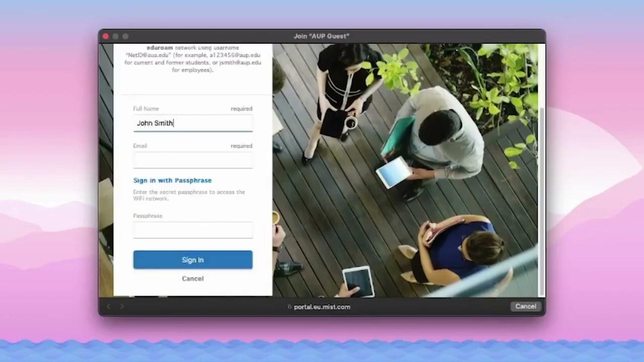
Task: Click the Cancel link under Sign In
Action: [x=193, y=279]
